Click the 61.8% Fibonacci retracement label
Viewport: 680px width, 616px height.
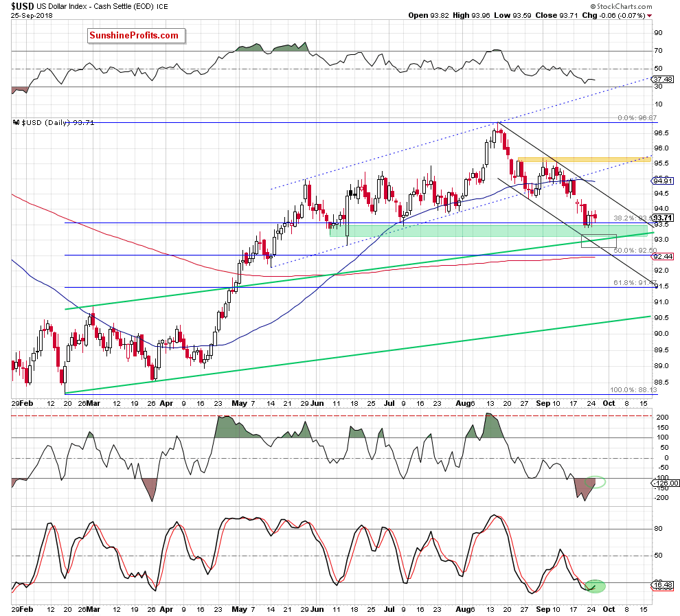coord(635,283)
